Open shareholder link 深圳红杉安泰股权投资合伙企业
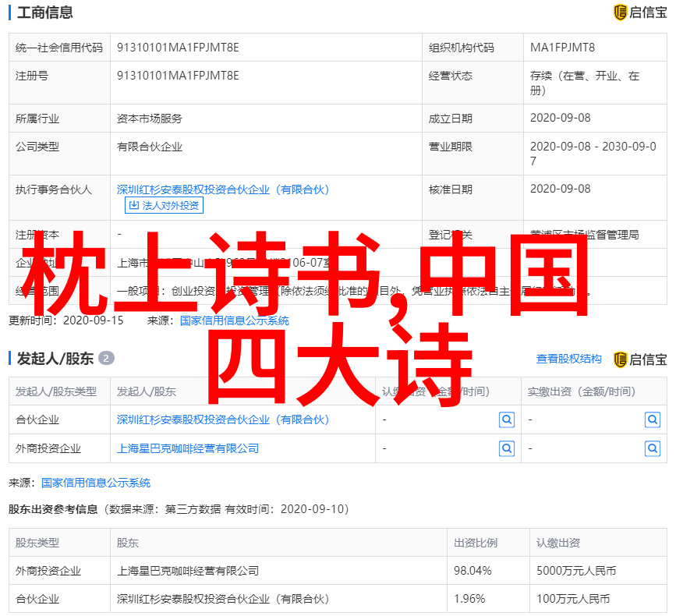The image size is (676, 616). click(x=223, y=420)
